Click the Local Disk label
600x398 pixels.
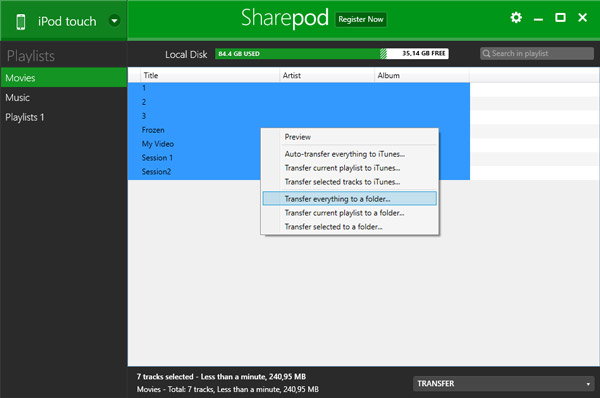(x=186, y=54)
